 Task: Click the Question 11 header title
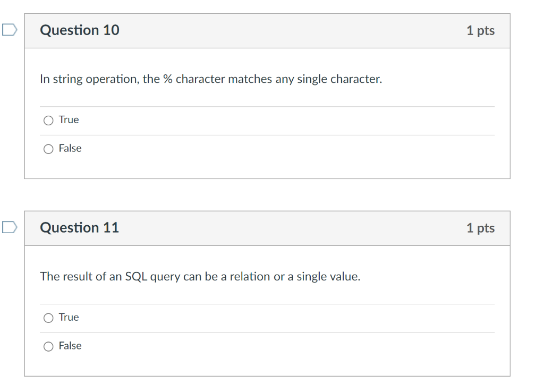[x=79, y=227]
